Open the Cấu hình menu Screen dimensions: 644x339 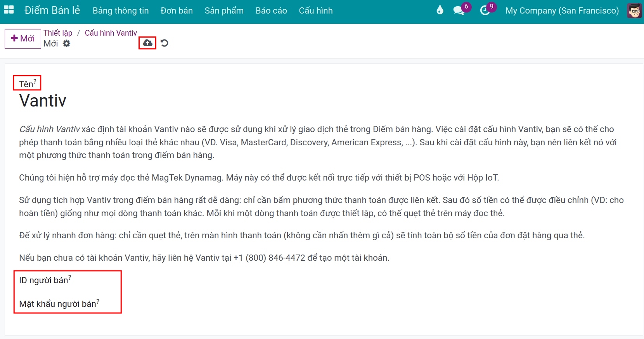pos(316,10)
